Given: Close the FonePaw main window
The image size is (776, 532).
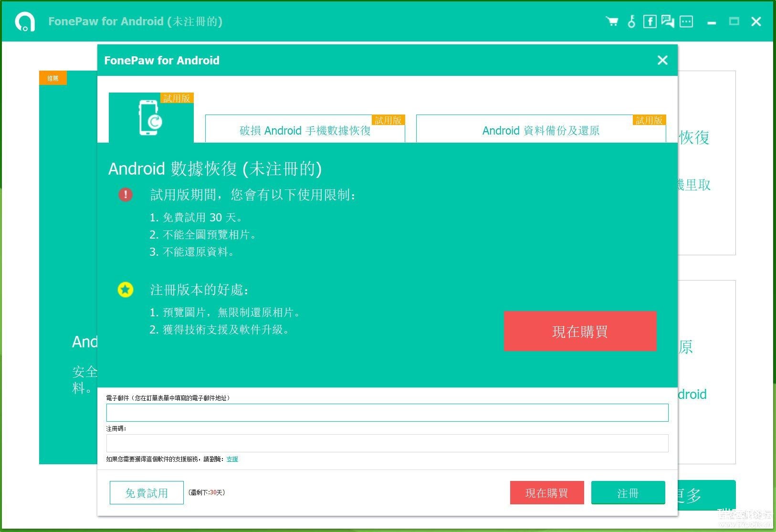Looking at the screenshot, I should click(756, 21).
